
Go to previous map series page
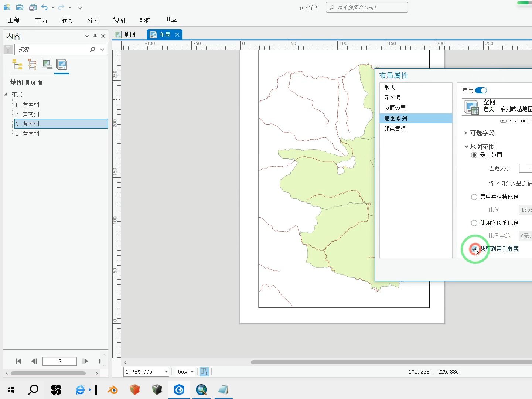tap(34, 361)
